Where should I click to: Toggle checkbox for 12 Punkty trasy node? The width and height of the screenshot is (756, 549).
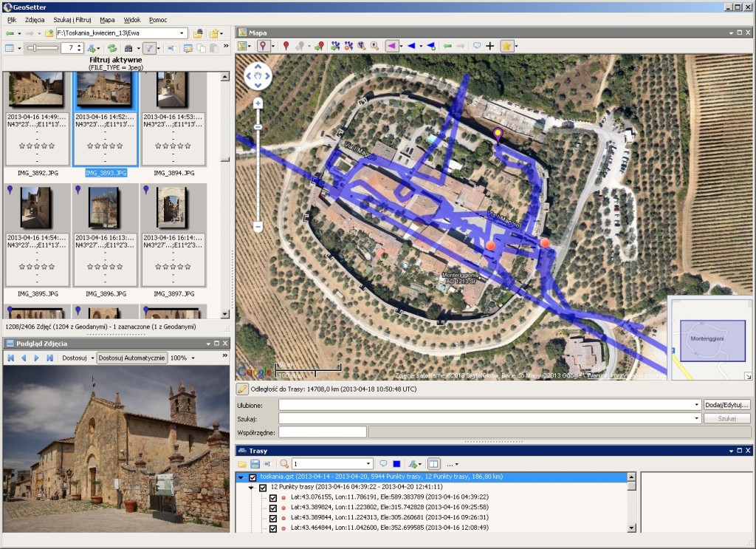click(x=263, y=488)
